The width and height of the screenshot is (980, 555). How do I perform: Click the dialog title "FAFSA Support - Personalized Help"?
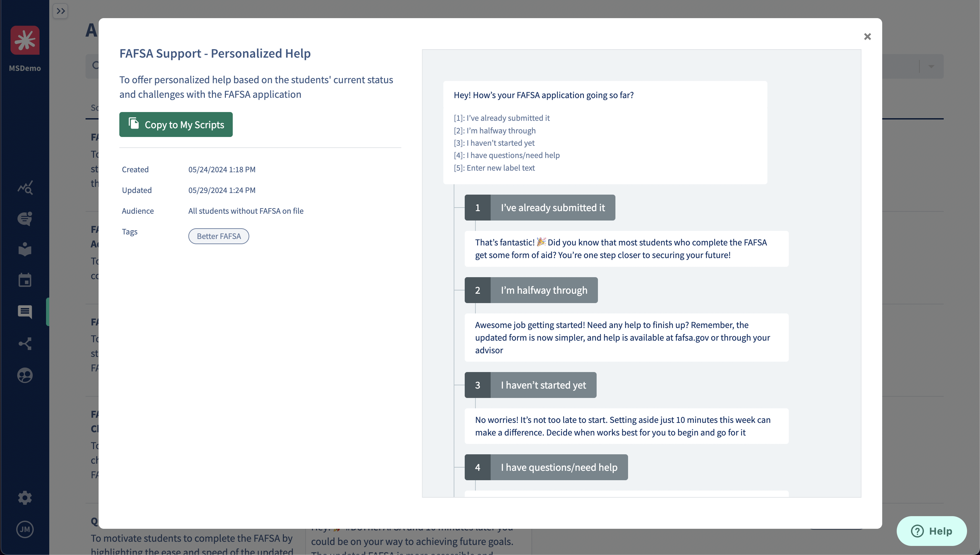pyautogui.click(x=215, y=53)
